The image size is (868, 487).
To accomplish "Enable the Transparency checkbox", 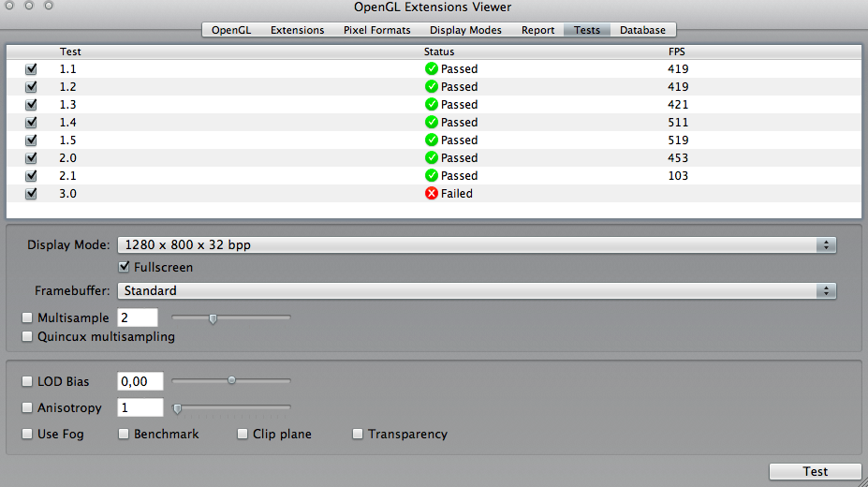I will coord(358,434).
